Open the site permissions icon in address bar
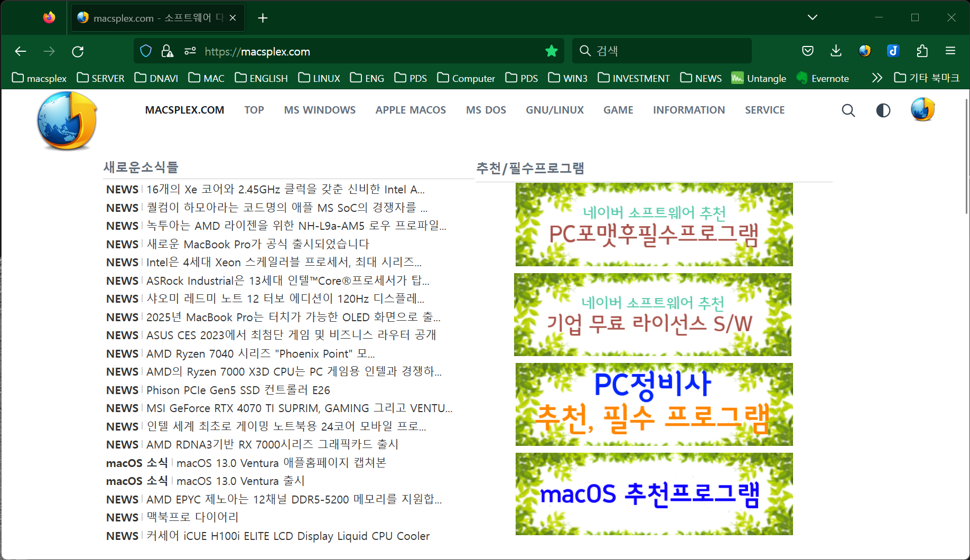Viewport: 970px width, 560px height. pos(190,51)
